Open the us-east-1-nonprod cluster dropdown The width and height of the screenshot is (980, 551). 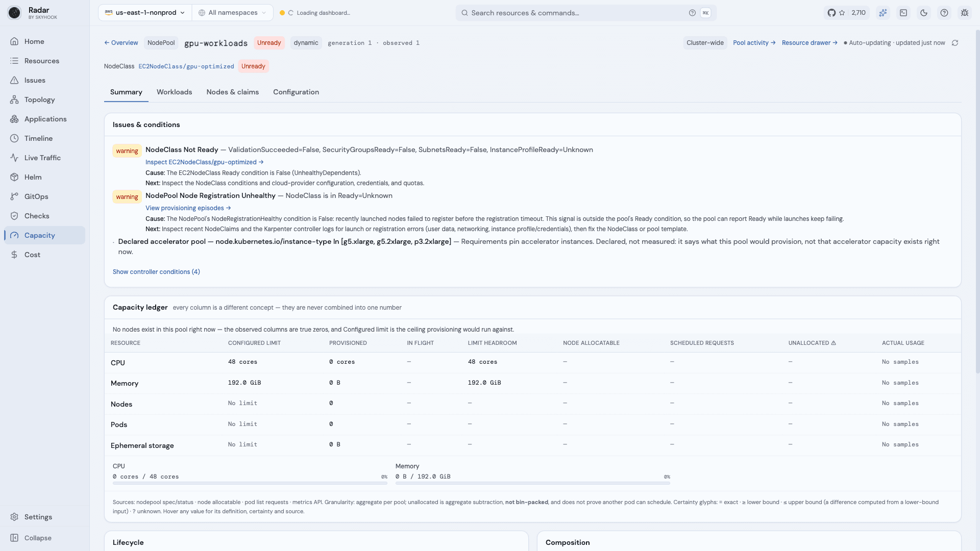(145, 13)
